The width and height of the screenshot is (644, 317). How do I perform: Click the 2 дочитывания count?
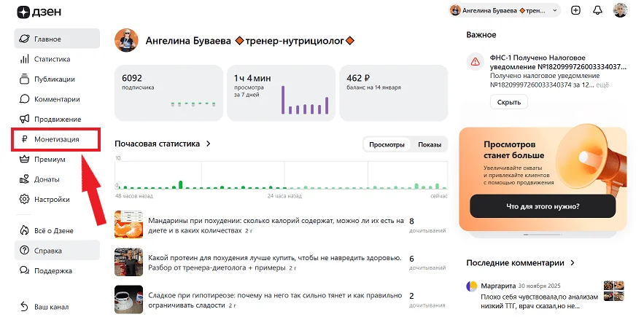(427, 300)
